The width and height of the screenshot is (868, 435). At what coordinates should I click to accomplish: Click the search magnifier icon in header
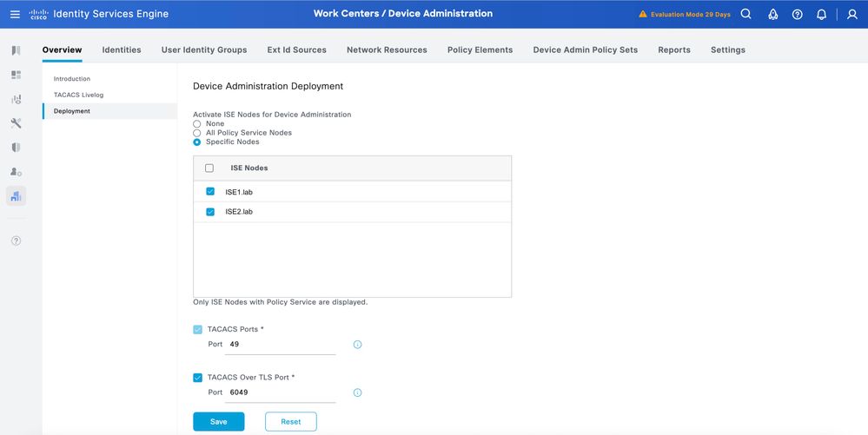click(746, 14)
